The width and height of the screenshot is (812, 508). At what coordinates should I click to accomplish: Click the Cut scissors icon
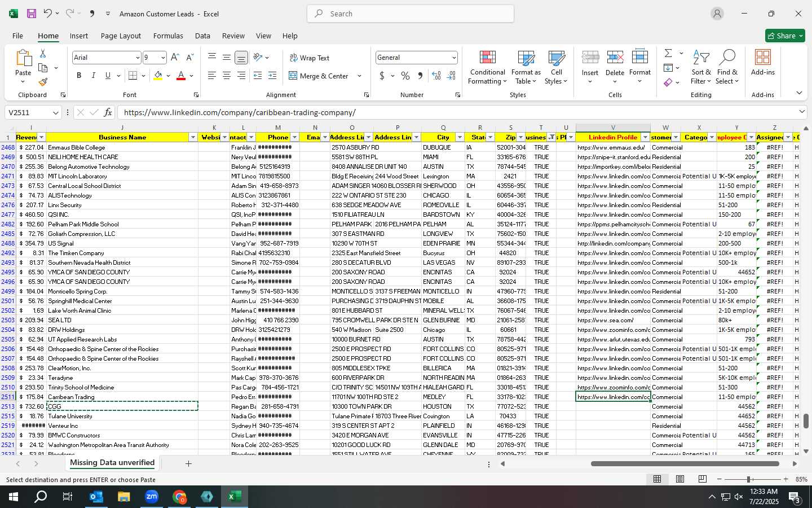point(43,53)
